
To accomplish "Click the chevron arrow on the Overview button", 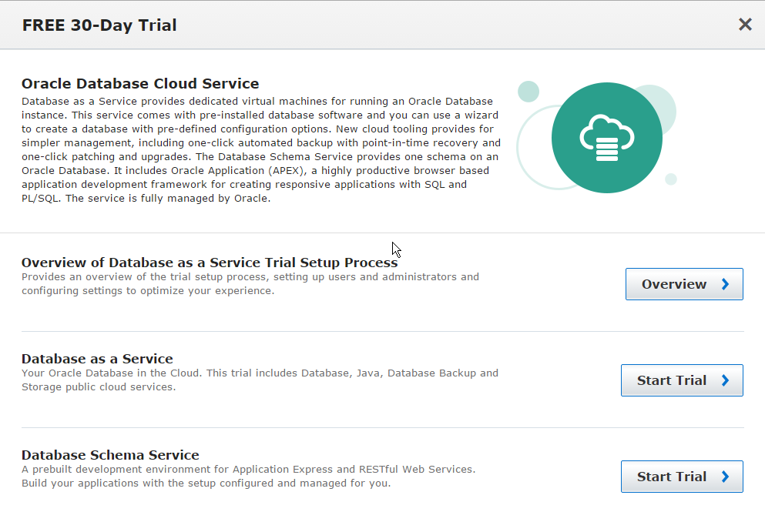I will click(x=725, y=284).
